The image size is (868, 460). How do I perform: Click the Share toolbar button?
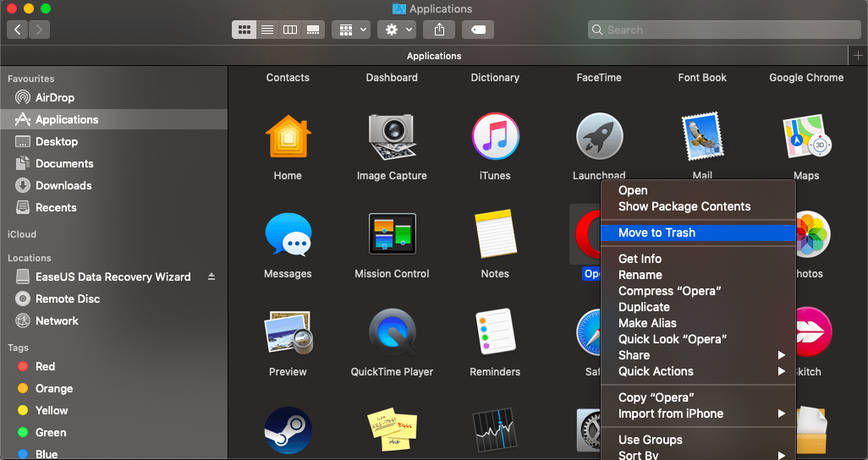point(439,30)
